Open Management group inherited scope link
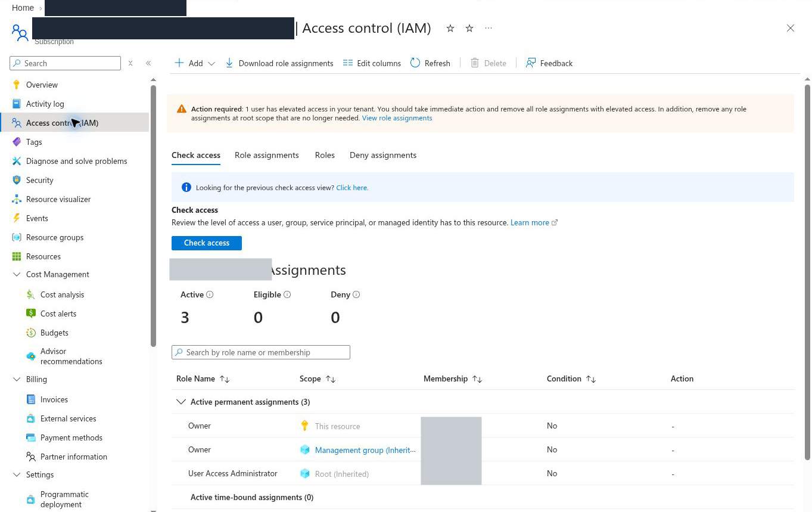 coord(365,450)
